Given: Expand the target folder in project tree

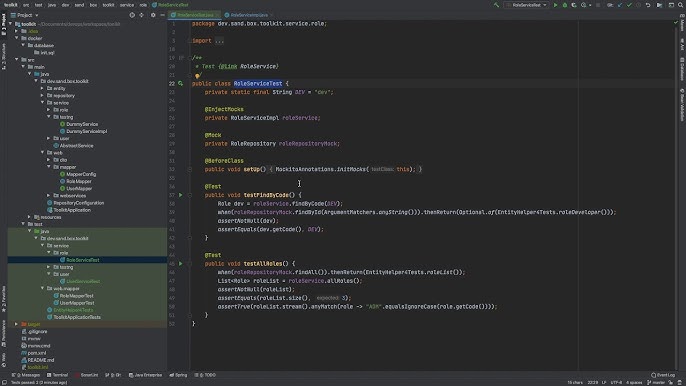Looking at the screenshot, I should point(17,324).
